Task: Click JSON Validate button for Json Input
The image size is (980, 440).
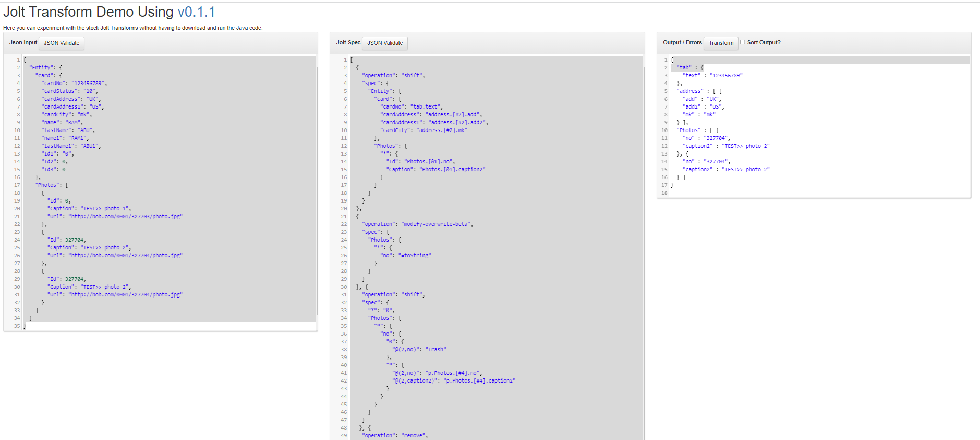Action: 62,43
